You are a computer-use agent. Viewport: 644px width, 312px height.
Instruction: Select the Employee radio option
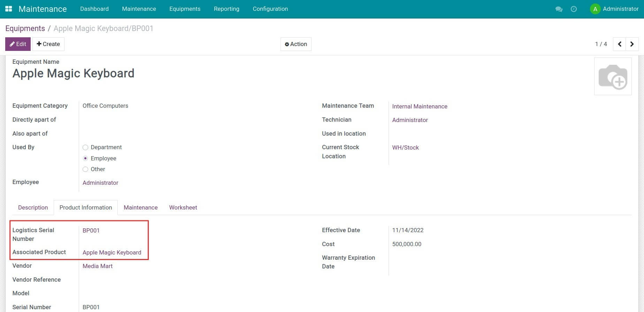85,158
